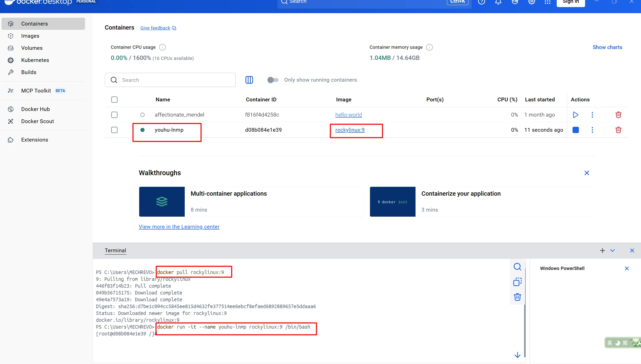641x364 pixels.
Task: Expand the terminal chevron dropdown
Action: pos(612,251)
